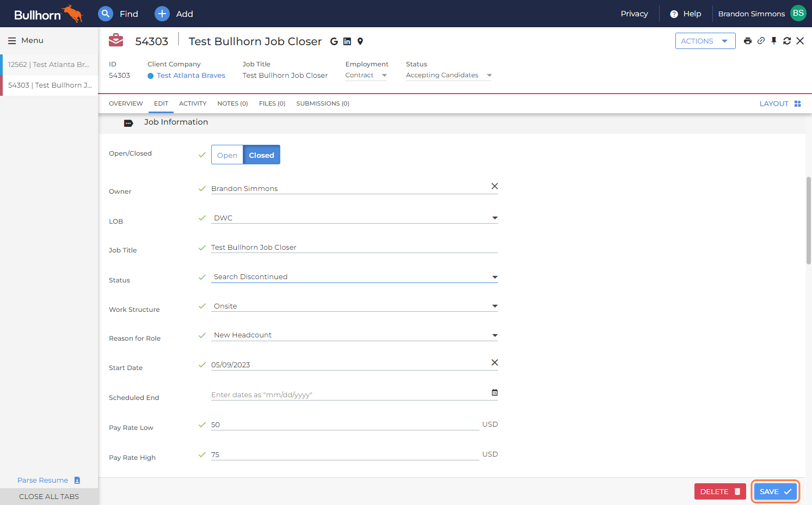Open the Help question mark icon

(x=674, y=14)
